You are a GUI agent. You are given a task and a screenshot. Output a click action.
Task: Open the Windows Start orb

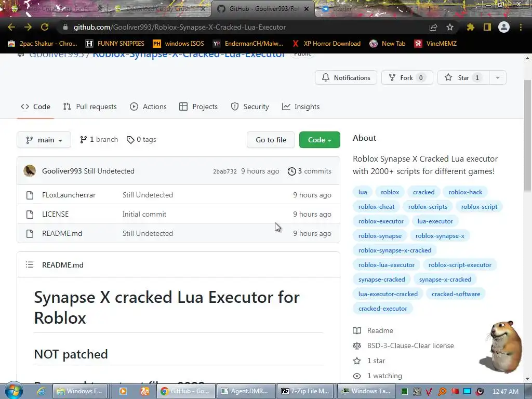click(14, 391)
